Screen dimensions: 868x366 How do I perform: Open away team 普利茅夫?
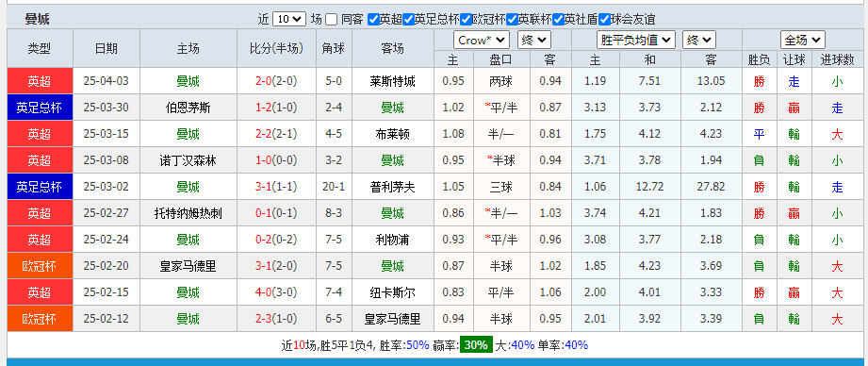[x=392, y=187]
